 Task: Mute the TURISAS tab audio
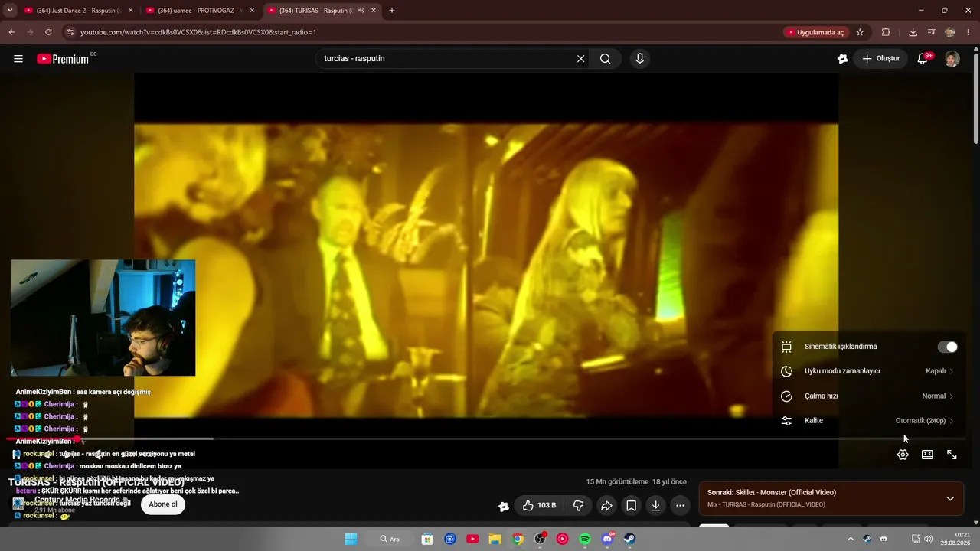pos(361,11)
